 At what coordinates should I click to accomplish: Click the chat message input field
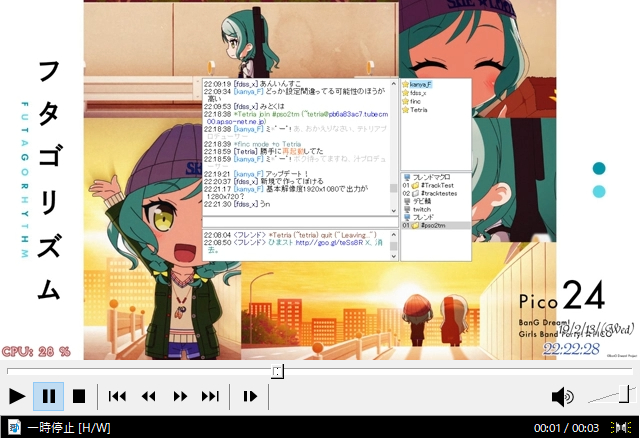300,222
